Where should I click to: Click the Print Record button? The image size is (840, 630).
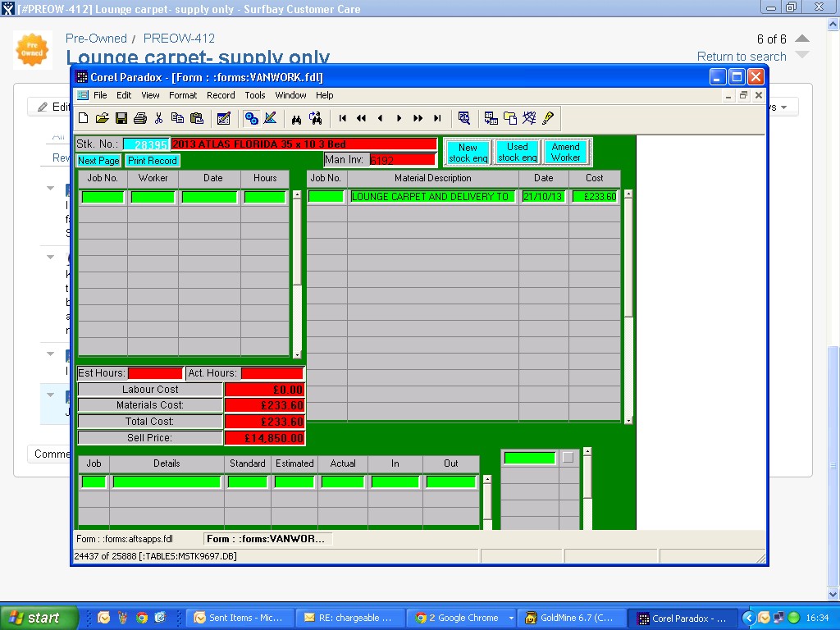152,161
